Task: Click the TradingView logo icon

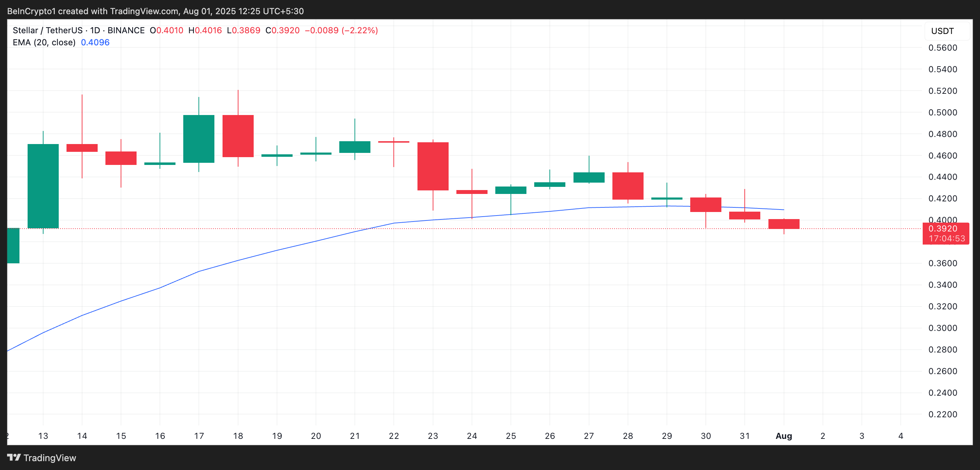Action: pyautogui.click(x=14, y=457)
